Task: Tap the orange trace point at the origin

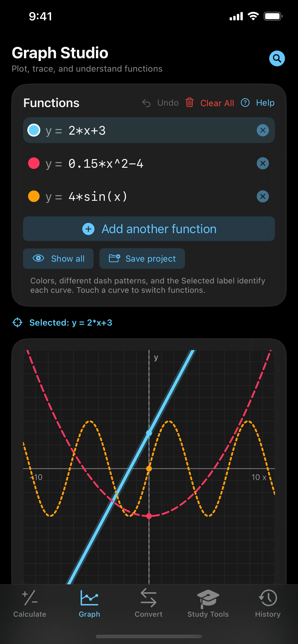Action: (x=149, y=468)
